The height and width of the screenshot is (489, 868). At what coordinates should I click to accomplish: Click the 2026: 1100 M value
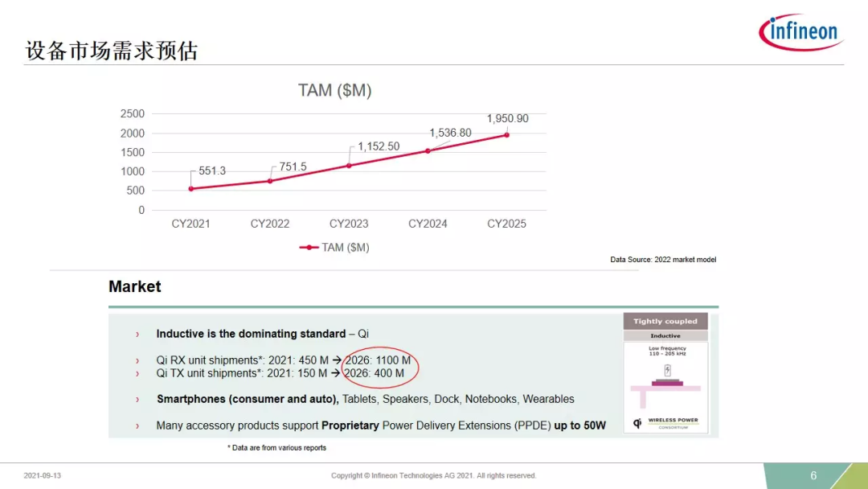pos(378,360)
